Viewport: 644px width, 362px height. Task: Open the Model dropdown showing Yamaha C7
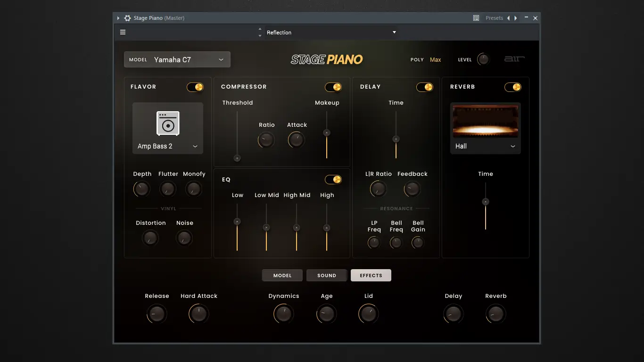click(177, 59)
